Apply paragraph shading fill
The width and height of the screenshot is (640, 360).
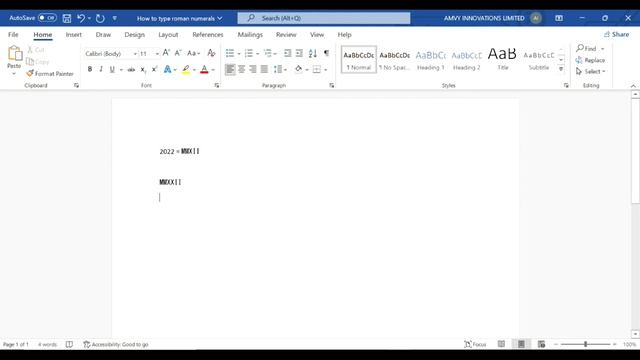298,69
